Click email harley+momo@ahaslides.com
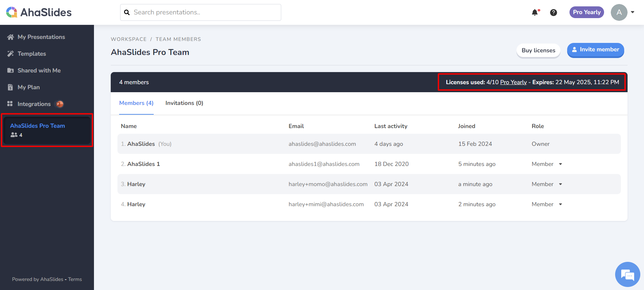Screen dimensions: 644x290 pyautogui.click(x=328, y=184)
